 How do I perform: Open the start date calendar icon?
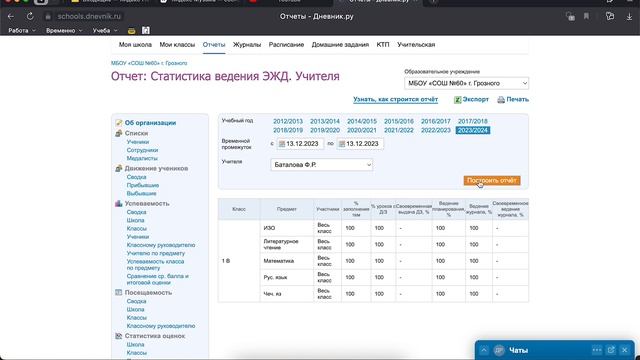282,144
